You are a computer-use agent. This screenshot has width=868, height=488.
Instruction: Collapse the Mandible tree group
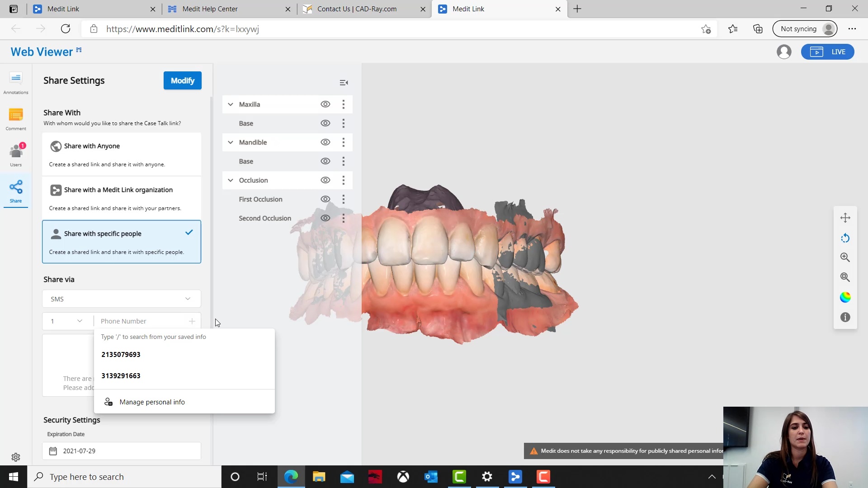pyautogui.click(x=231, y=142)
